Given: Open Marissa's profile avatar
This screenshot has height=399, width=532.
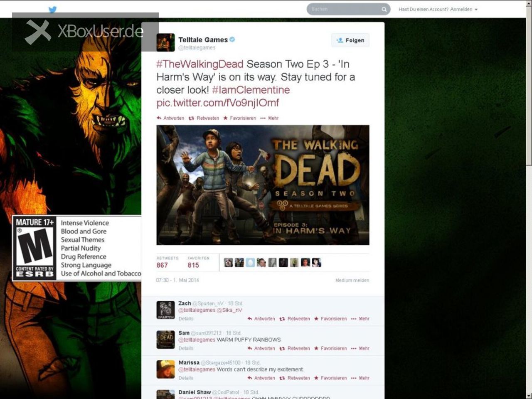Looking at the screenshot, I should click(x=165, y=369).
